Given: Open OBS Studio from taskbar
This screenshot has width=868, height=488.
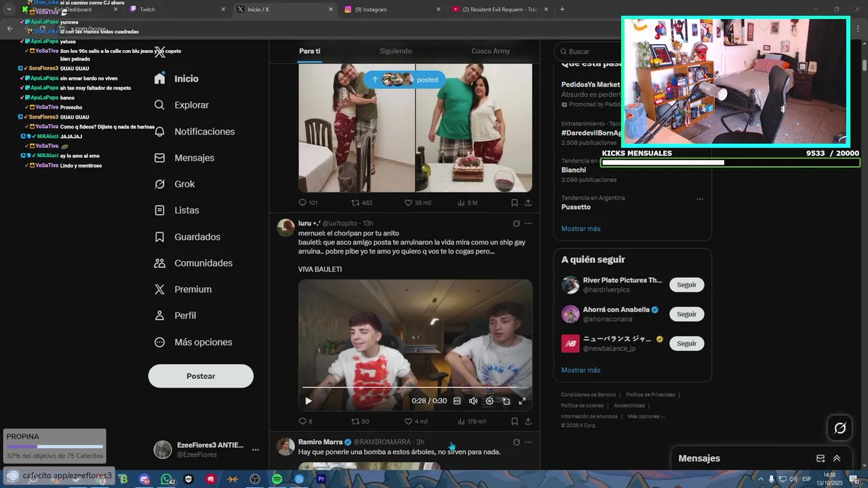Looking at the screenshot, I should point(255,479).
